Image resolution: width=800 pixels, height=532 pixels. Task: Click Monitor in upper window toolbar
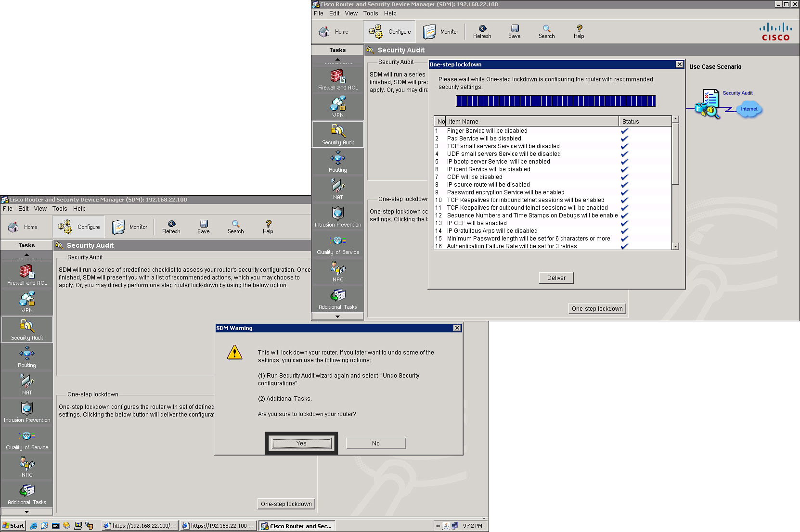[x=441, y=32]
